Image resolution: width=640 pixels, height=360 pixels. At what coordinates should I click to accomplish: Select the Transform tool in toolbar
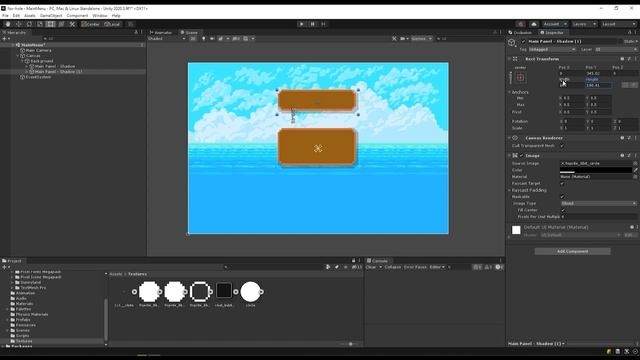61,24
